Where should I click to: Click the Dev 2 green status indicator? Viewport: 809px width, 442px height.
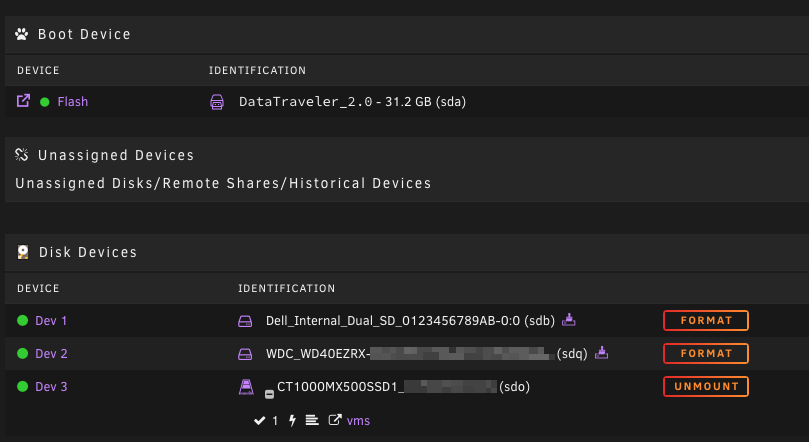pyautogui.click(x=22, y=353)
